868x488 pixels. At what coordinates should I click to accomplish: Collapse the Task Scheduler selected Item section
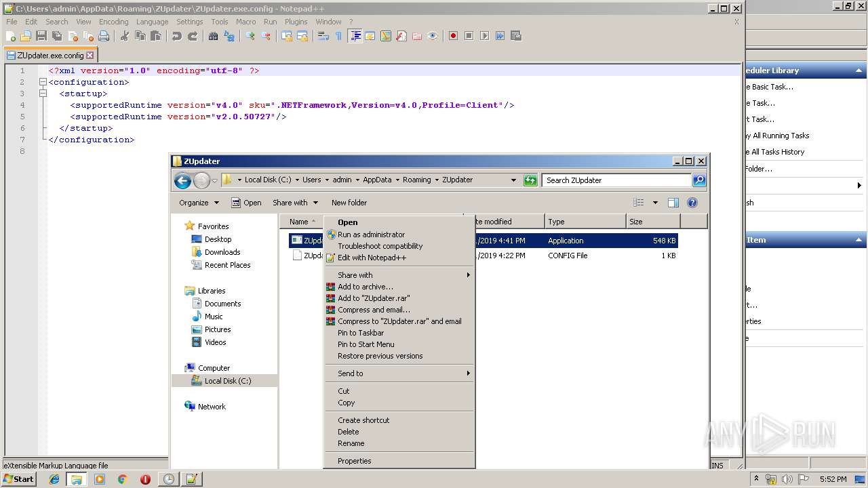coord(859,240)
